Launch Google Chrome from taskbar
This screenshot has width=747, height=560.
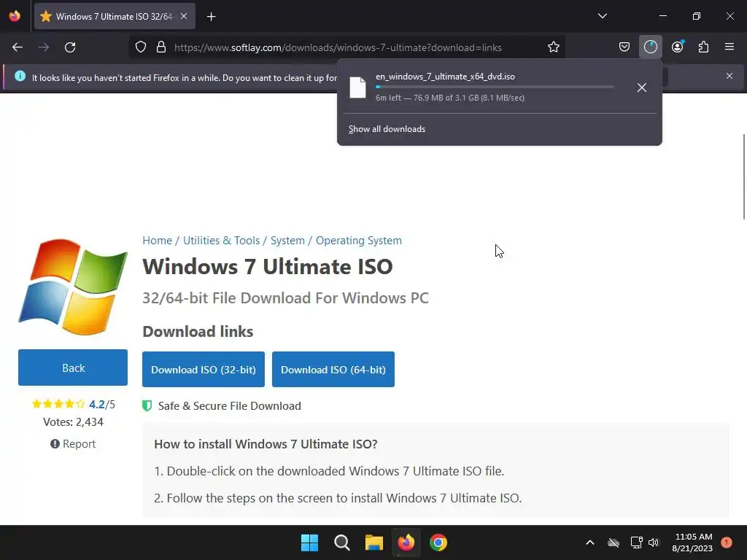(x=438, y=542)
